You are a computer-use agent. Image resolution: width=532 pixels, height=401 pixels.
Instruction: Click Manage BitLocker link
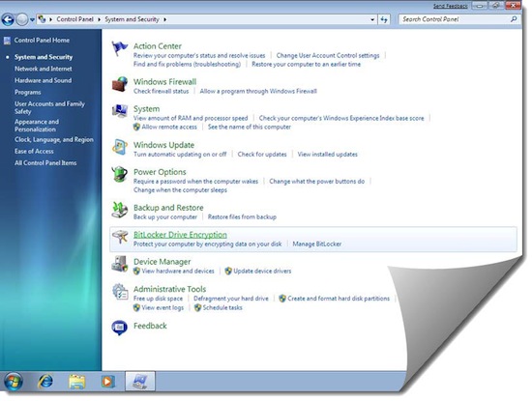(317, 244)
